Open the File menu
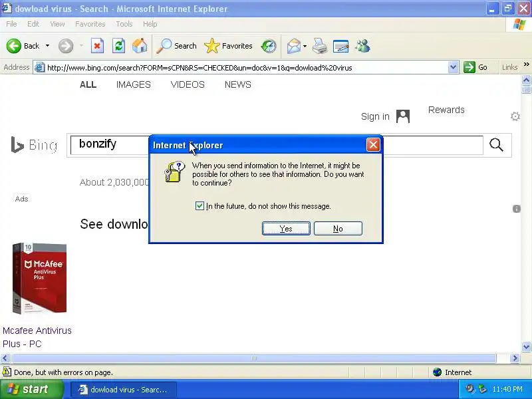Screen dimensions: 532x399 [x=11, y=24]
